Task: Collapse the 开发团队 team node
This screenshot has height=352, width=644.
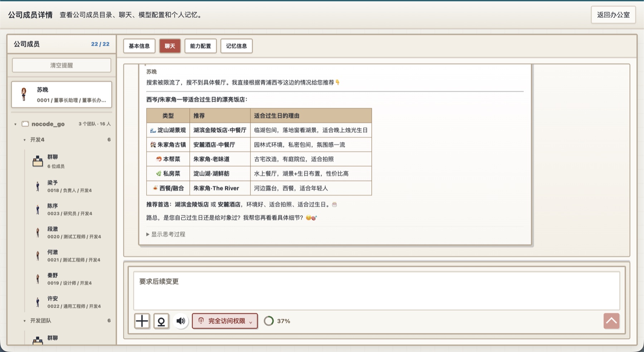Action: tap(24, 321)
